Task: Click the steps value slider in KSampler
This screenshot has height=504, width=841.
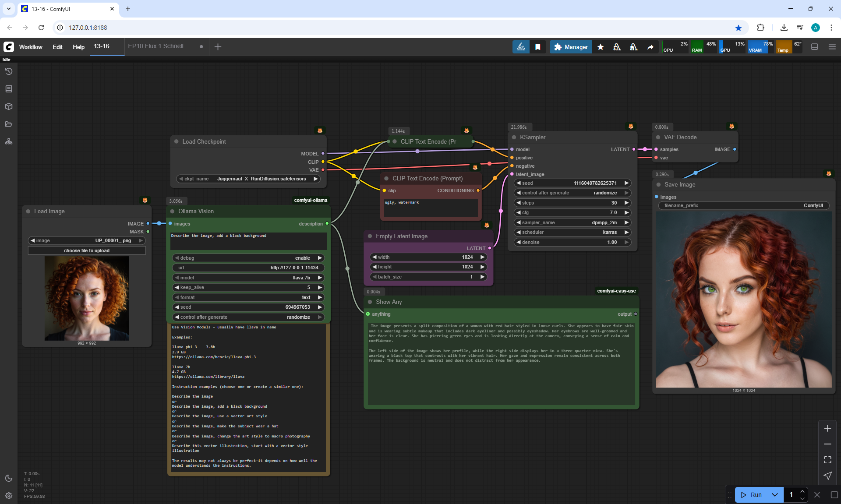Action: [x=572, y=203]
